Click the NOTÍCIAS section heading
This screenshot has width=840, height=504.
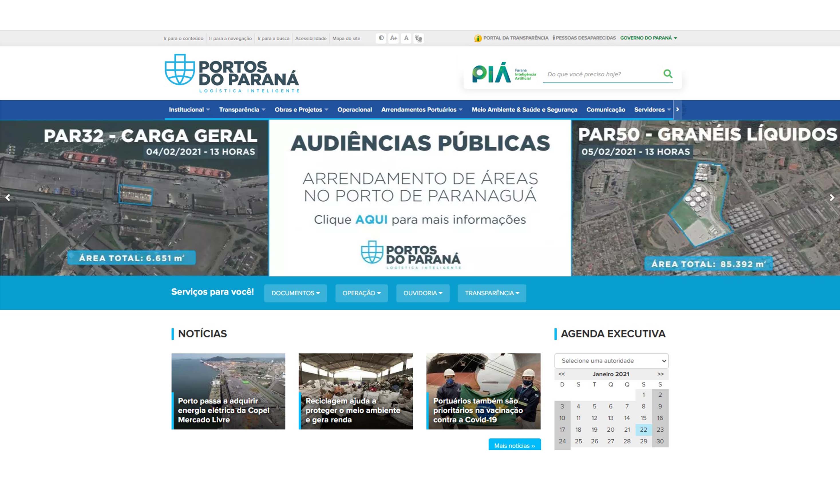click(202, 334)
